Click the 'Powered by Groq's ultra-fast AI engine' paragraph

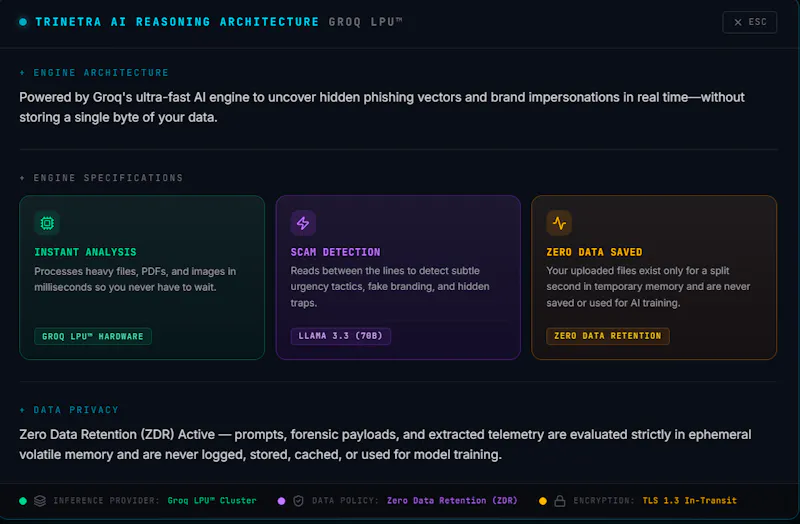tap(382, 107)
